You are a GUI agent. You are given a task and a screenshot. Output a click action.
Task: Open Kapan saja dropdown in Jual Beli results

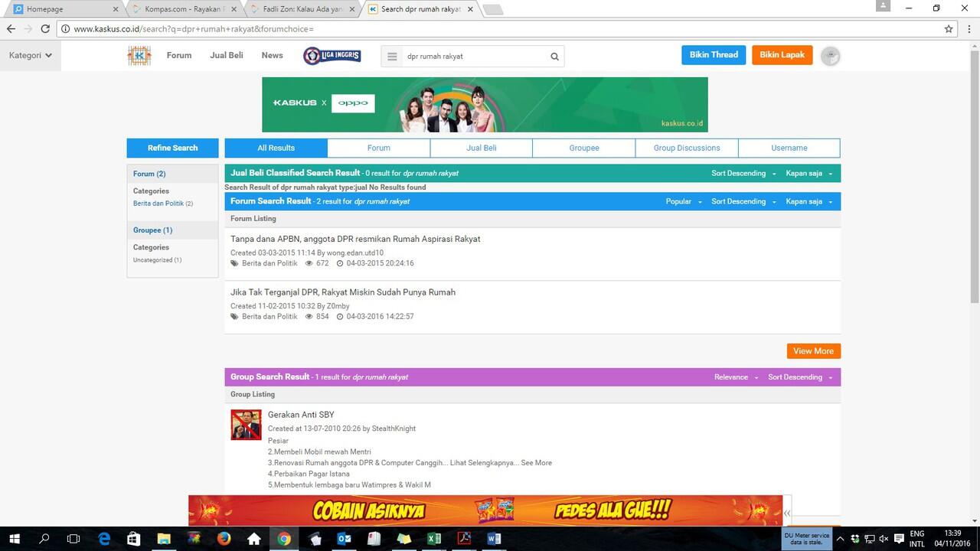(x=808, y=174)
